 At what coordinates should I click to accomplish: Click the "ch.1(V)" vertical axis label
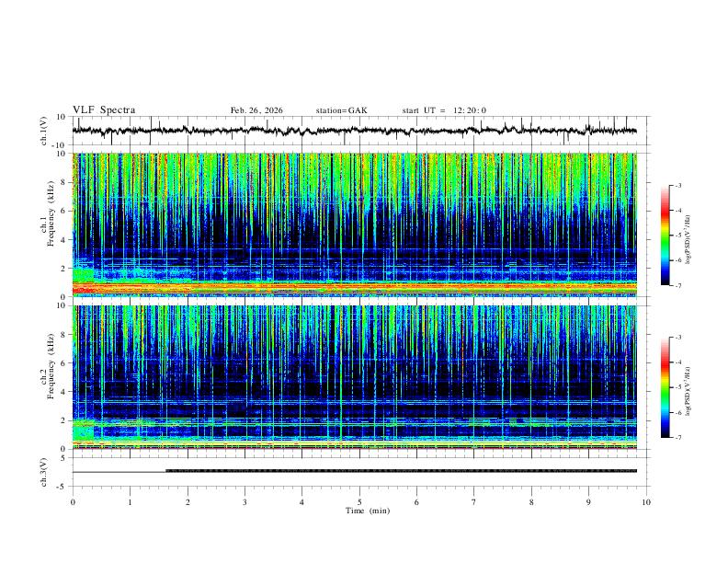45,131
